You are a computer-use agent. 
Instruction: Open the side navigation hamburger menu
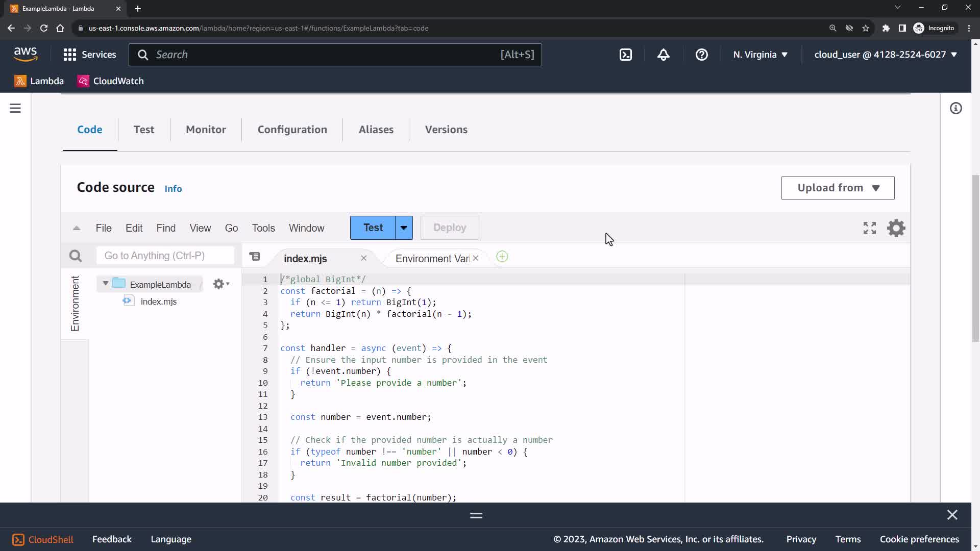click(15, 108)
